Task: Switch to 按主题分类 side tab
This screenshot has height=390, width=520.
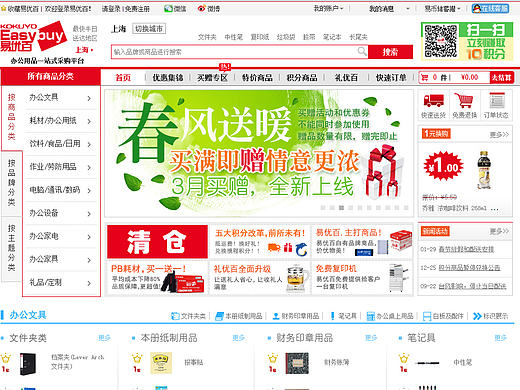Action: 11,248
